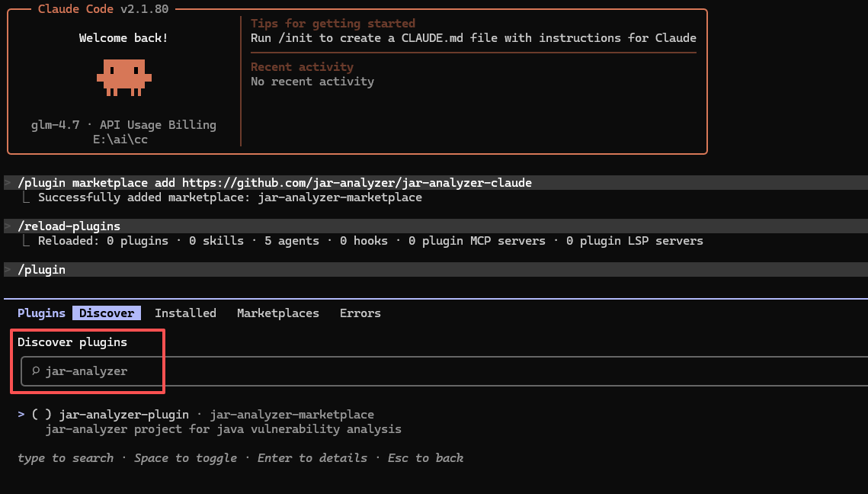The height and width of the screenshot is (494, 868).
Task: Click the search field containing jar-analyzer
Action: [444, 371]
